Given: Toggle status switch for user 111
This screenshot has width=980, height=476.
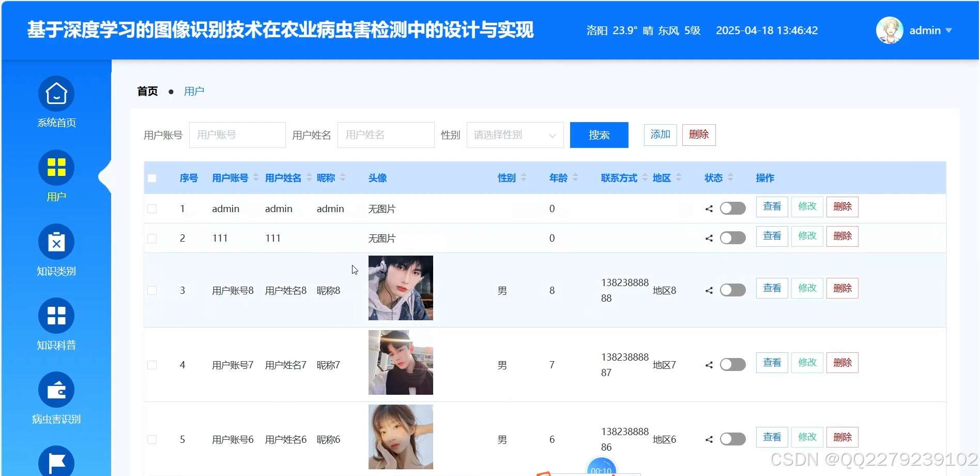Looking at the screenshot, I should [733, 238].
